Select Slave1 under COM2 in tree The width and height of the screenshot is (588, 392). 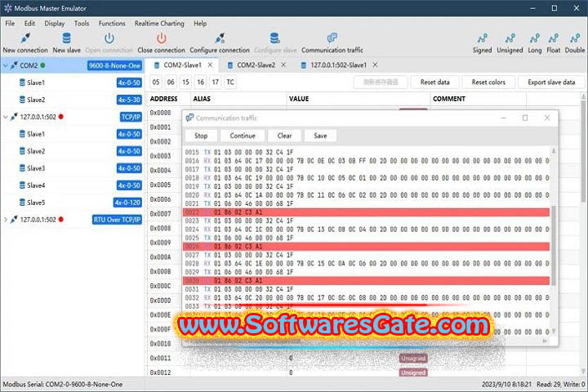[x=72, y=82]
